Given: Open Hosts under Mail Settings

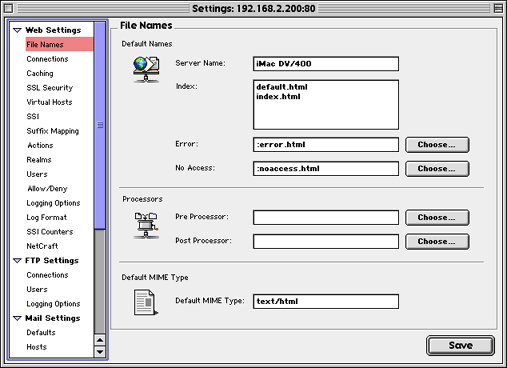Looking at the screenshot, I should pyautogui.click(x=37, y=347).
